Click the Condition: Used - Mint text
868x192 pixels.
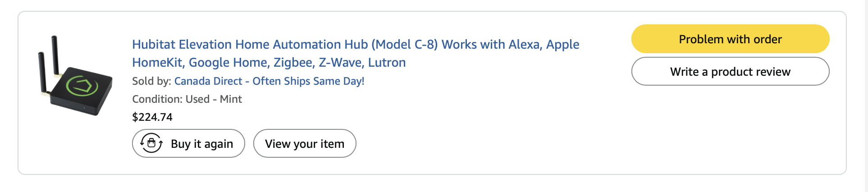pyautogui.click(x=187, y=99)
